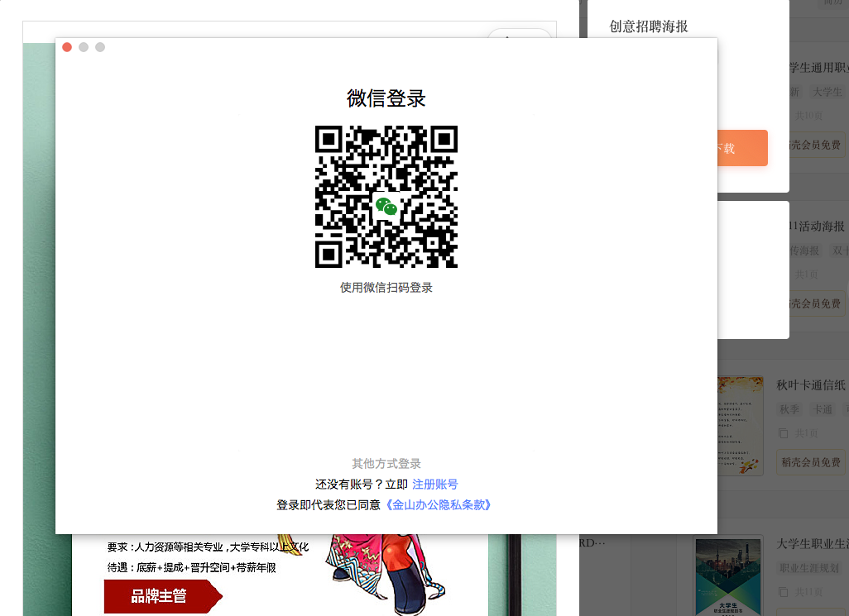This screenshot has height=616, width=849.
Task: Select the 秋季 tag
Action: (x=789, y=409)
